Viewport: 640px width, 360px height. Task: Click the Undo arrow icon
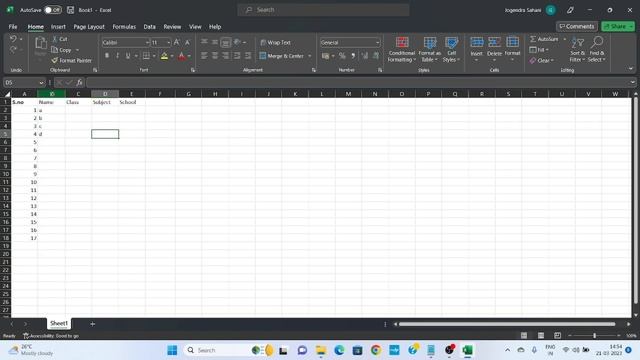click(x=13, y=39)
